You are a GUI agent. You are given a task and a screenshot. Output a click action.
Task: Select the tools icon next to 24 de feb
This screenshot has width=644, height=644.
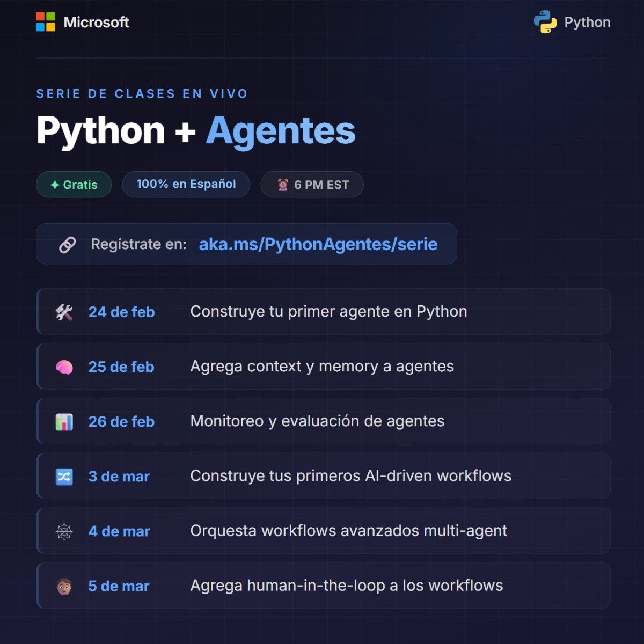coord(64,312)
